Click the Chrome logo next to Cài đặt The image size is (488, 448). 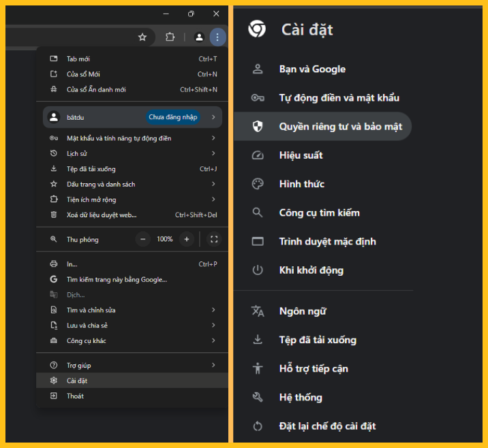tap(257, 29)
